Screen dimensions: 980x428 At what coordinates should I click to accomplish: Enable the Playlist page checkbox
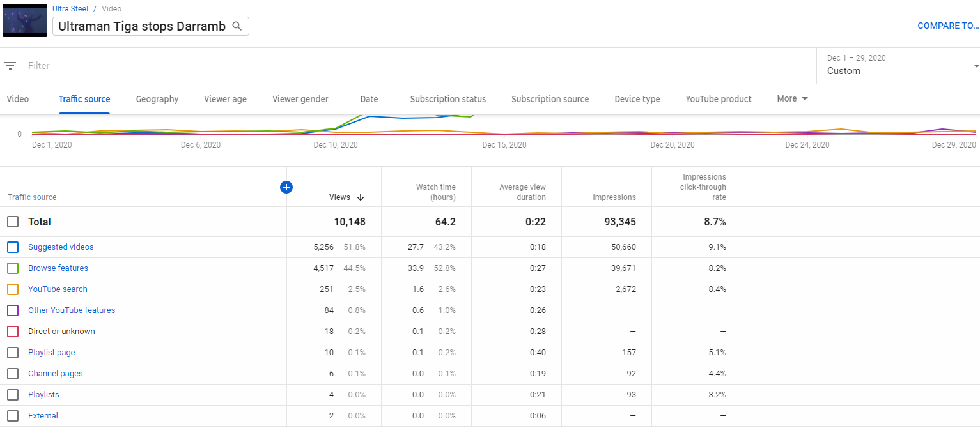tap(13, 353)
